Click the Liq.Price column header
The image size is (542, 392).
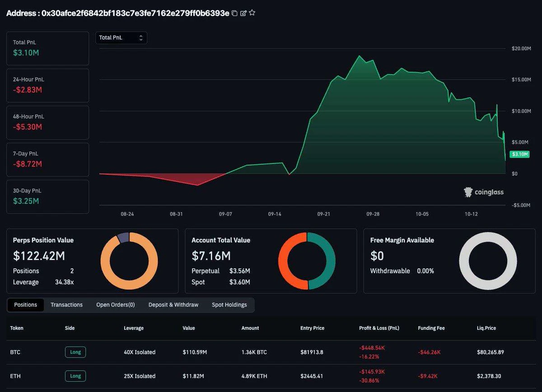tap(486, 328)
